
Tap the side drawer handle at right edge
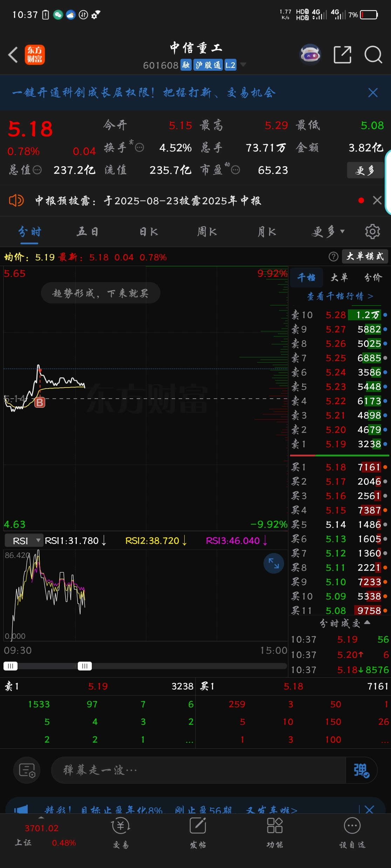[388, 182]
